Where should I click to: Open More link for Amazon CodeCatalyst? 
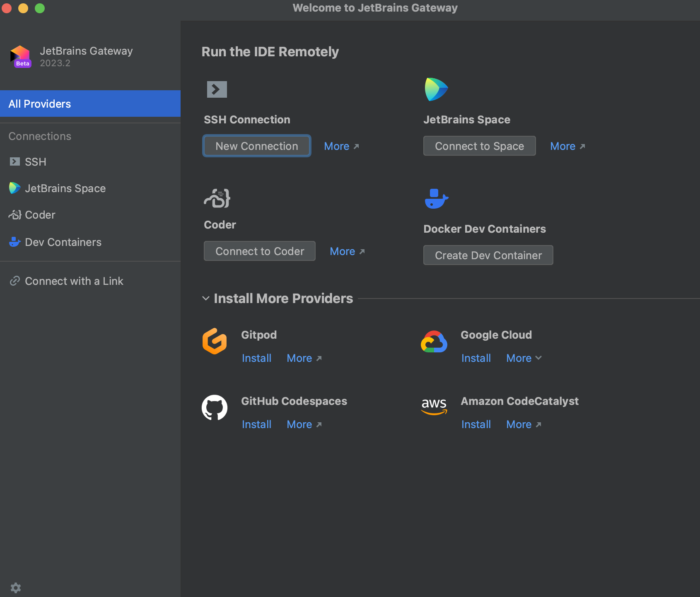click(524, 424)
